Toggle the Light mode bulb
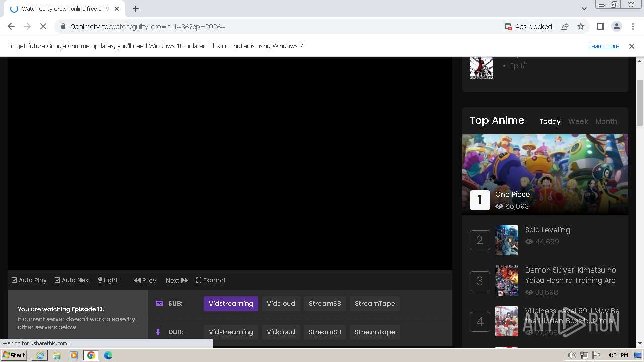 tap(108, 280)
